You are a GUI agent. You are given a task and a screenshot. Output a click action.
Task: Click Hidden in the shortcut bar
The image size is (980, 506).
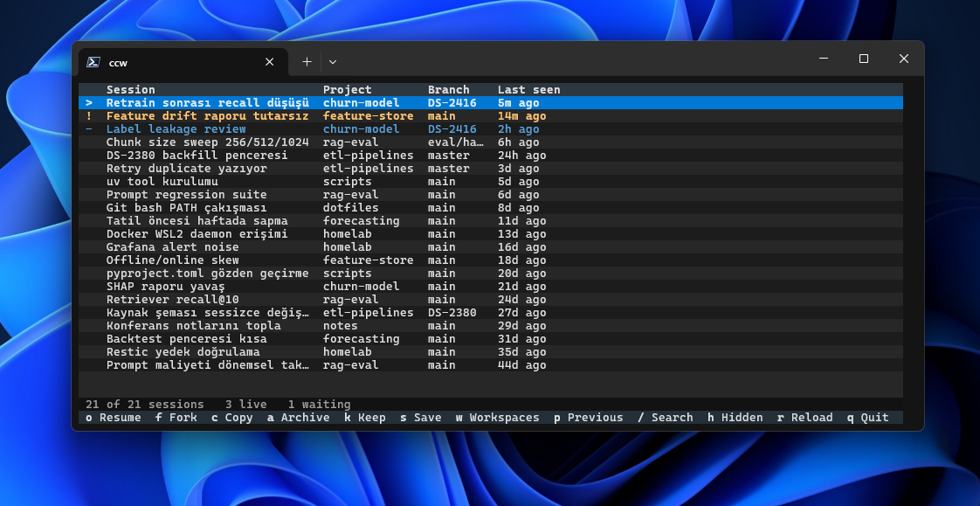735,417
